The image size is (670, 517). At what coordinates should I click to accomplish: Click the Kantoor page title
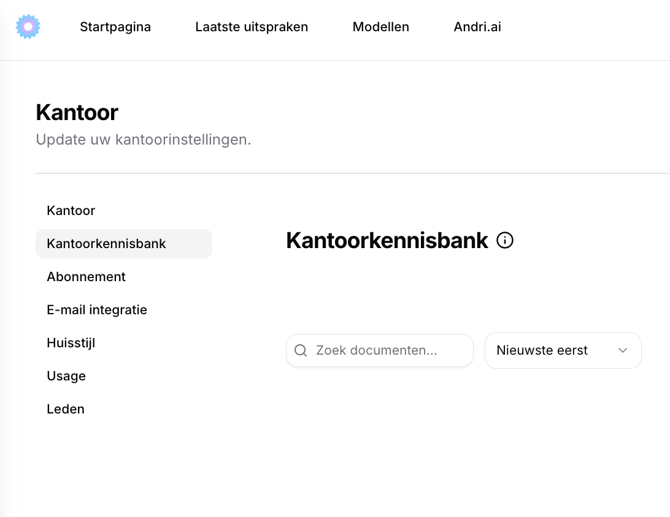[x=77, y=112]
